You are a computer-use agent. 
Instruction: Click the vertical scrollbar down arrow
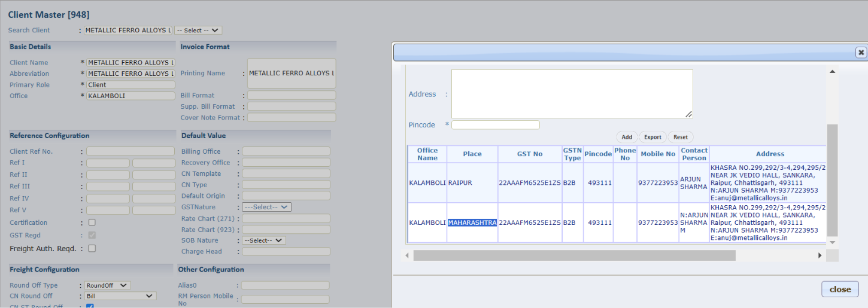832,242
